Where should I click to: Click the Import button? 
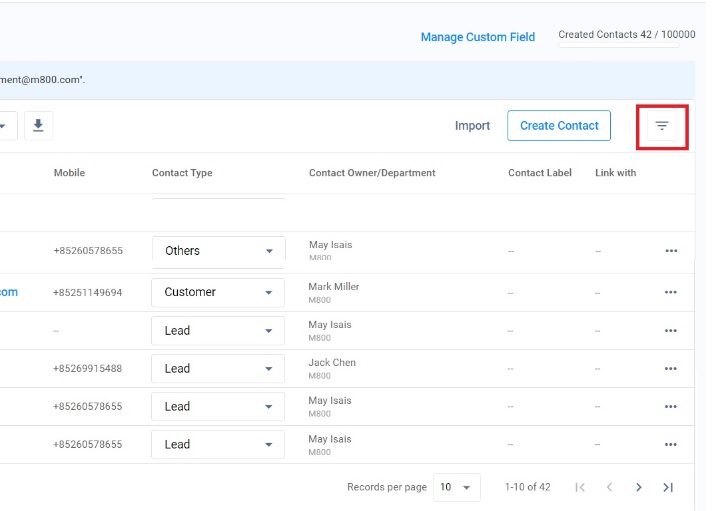(472, 126)
